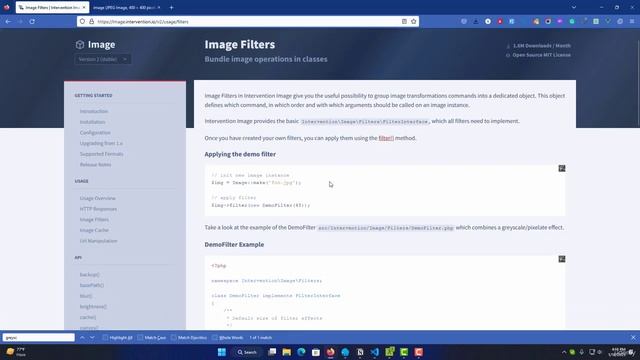Open Supported Formats in the sidebar
Image resolution: width=640 pixels, height=360 pixels.
coord(101,154)
